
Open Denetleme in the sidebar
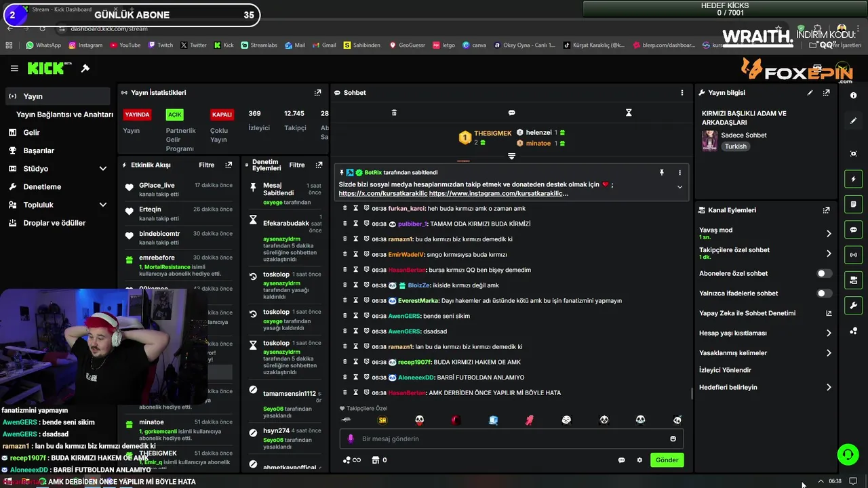point(42,187)
